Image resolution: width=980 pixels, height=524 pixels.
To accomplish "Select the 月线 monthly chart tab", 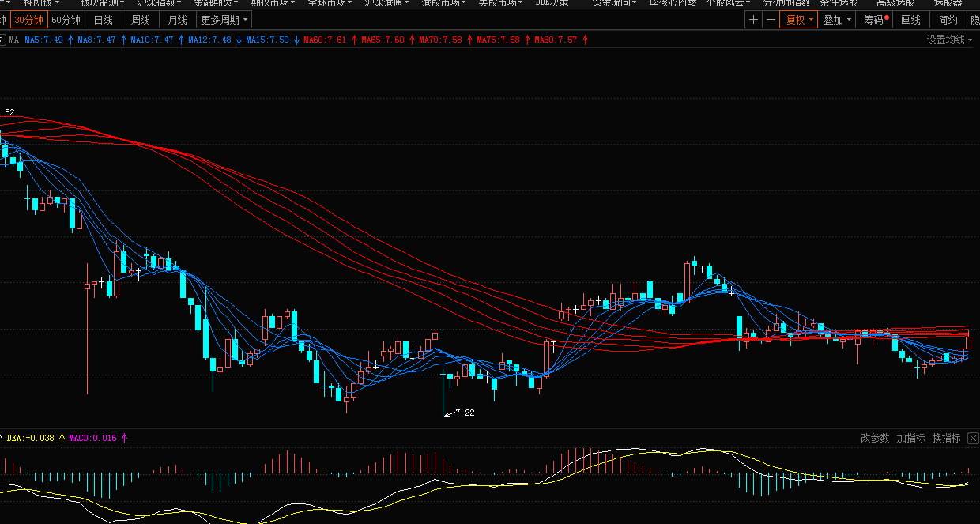I will [x=178, y=20].
